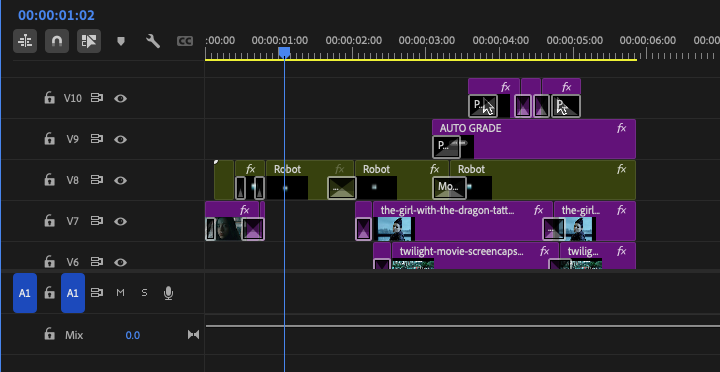The width and height of the screenshot is (720, 372).
Task: Select track target V8 label
Action: coord(73,180)
